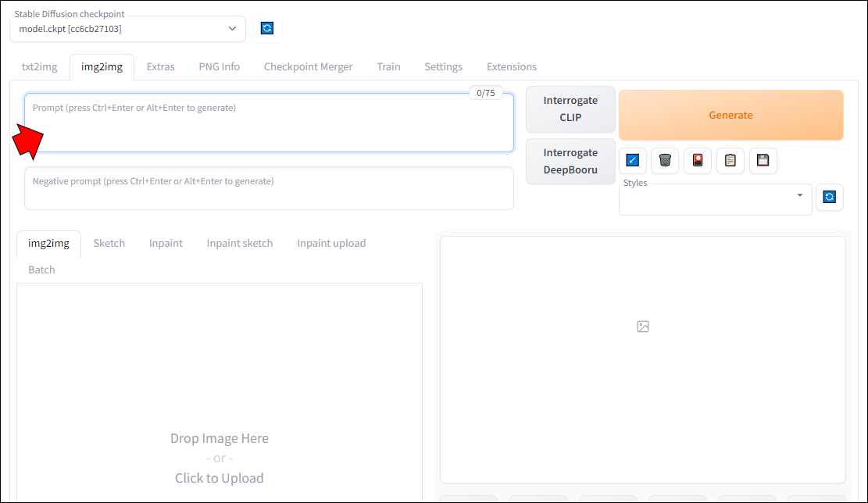The image size is (868, 503).
Task: Open the PNG Info tab
Action: pyautogui.click(x=220, y=66)
